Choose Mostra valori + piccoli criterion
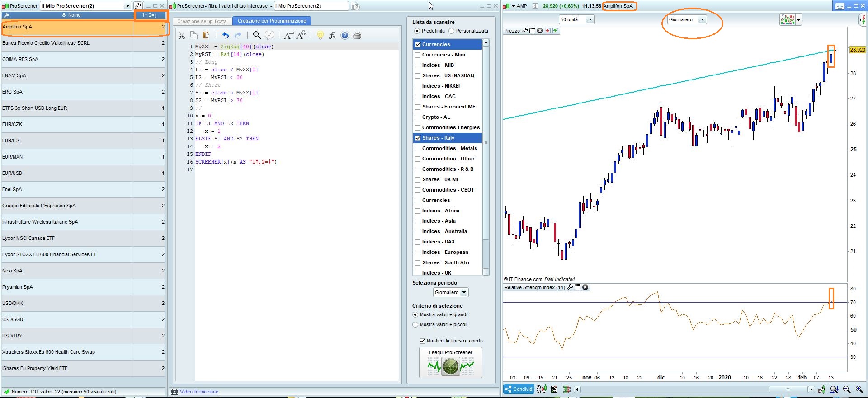The width and height of the screenshot is (868, 398). 415,324
